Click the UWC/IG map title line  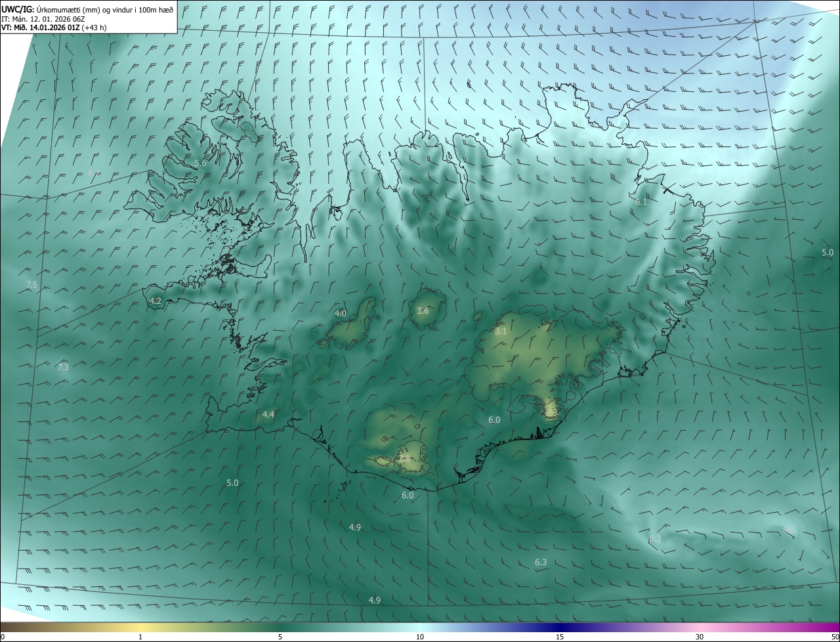pyautogui.click(x=88, y=9)
